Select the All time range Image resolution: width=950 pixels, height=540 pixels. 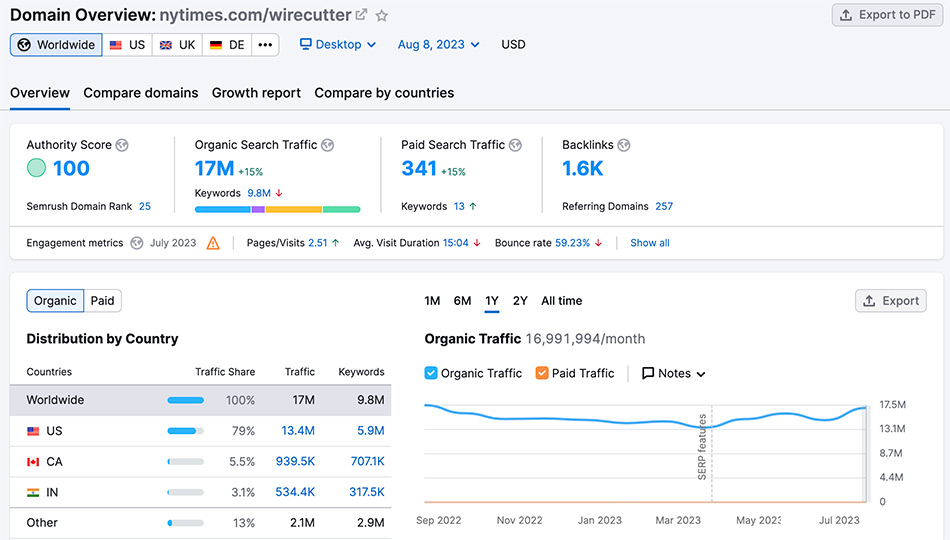click(x=562, y=301)
